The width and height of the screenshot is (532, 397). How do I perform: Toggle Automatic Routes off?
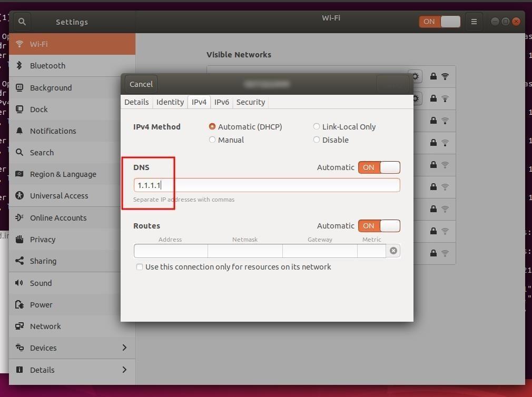(x=379, y=225)
